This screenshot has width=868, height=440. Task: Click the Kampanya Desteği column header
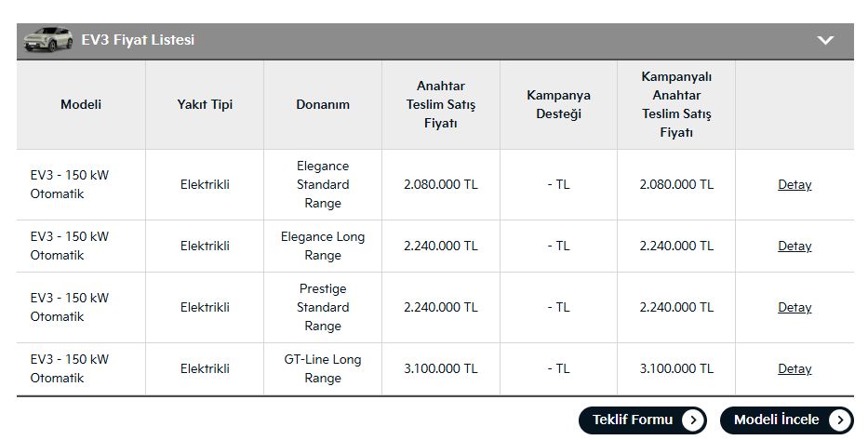click(558, 104)
